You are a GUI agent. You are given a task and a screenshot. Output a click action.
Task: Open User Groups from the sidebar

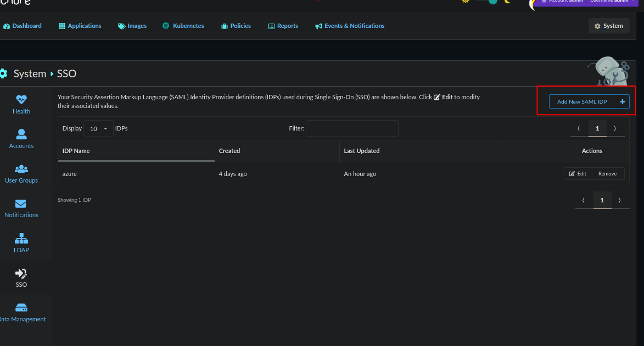21,173
